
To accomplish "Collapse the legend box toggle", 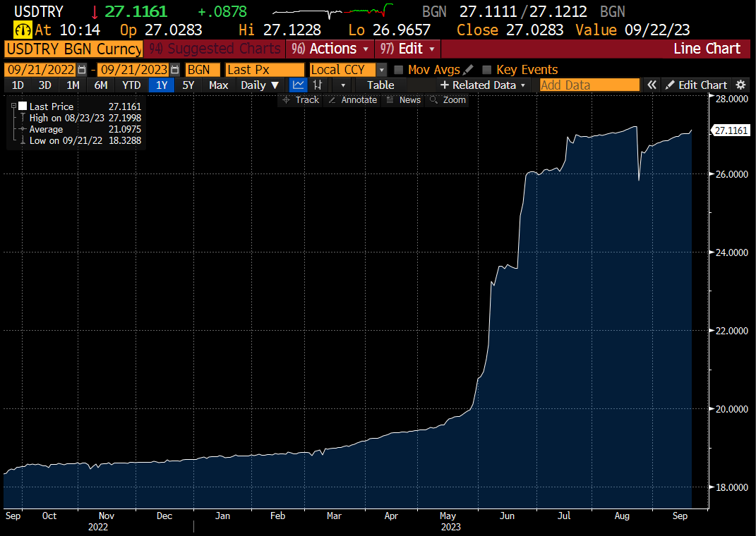I will click(13, 106).
